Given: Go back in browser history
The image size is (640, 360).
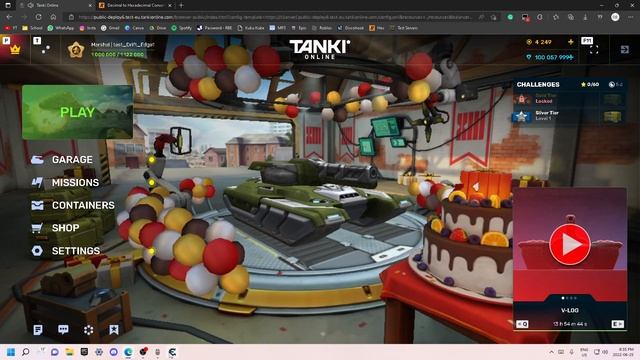Looking at the screenshot, I should point(9,17).
